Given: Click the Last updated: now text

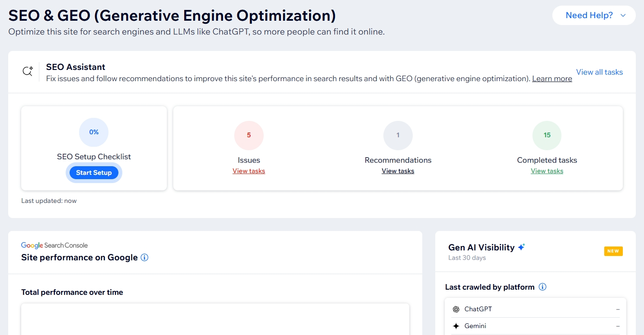Looking at the screenshot, I should [x=49, y=201].
